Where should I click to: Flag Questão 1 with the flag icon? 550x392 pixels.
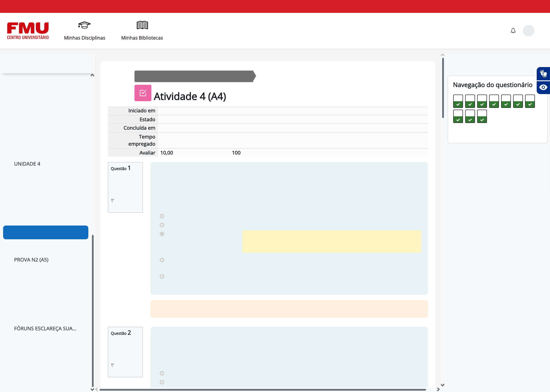[113, 200]
